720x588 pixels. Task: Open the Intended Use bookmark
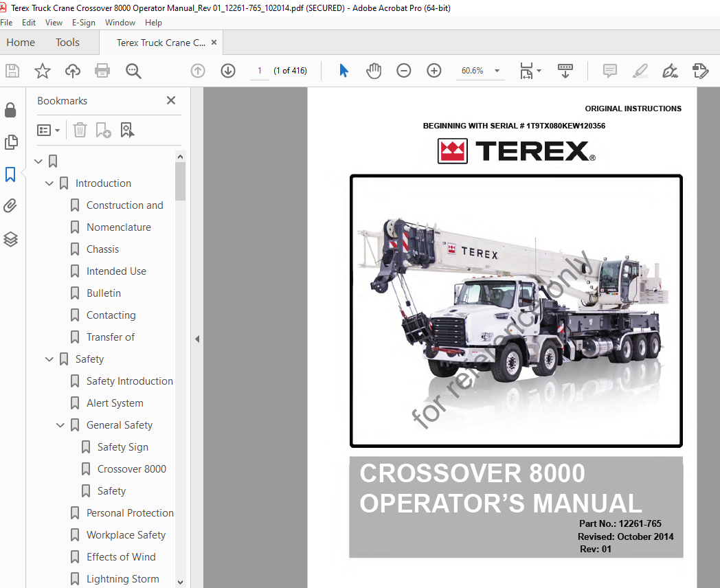point(117,271)
